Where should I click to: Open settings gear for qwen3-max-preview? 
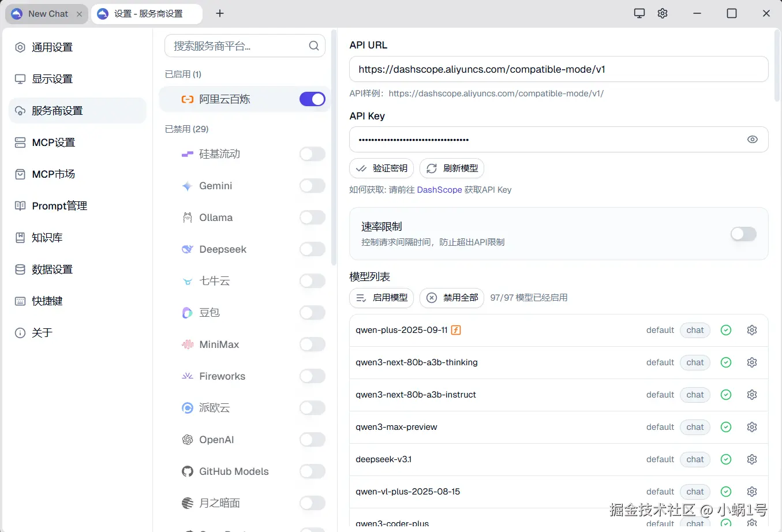752,427
